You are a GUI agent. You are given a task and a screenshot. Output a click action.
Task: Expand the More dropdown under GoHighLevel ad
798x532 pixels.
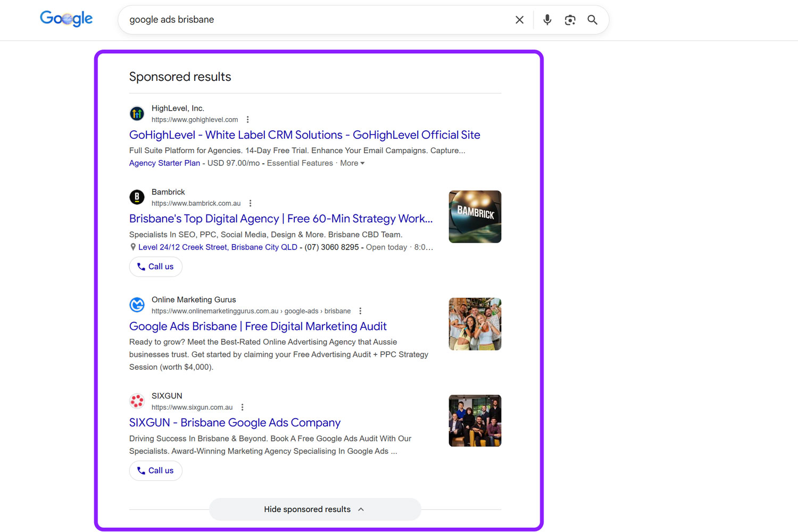352,163
